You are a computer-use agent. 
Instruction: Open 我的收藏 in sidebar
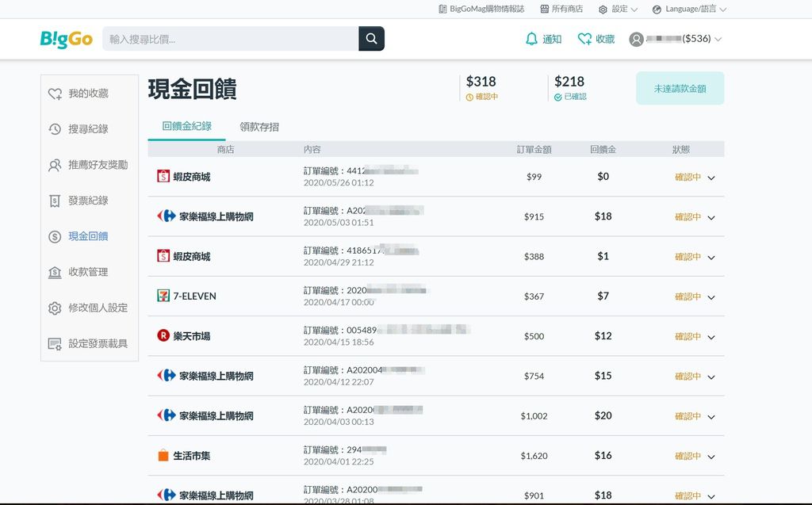pos(89,94)
